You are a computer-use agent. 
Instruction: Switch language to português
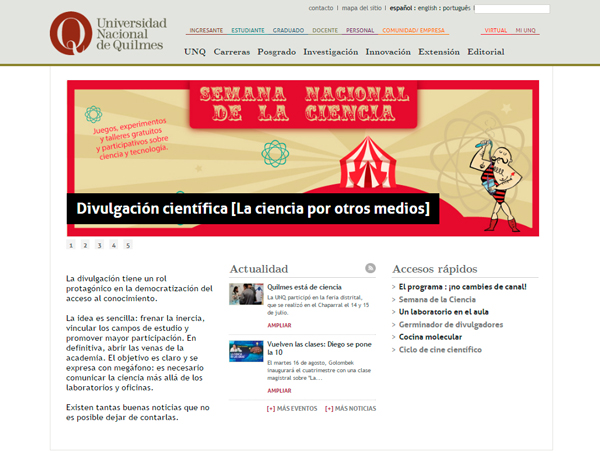click(x=457, y=8)
